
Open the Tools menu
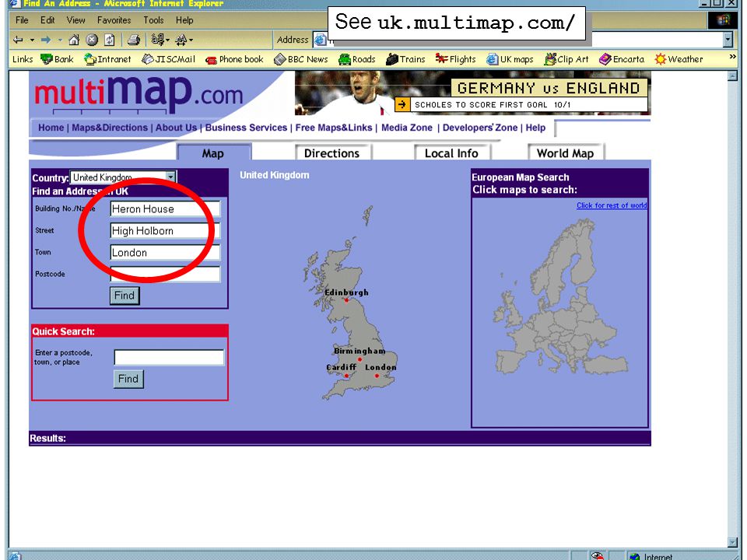pos(153,20)
